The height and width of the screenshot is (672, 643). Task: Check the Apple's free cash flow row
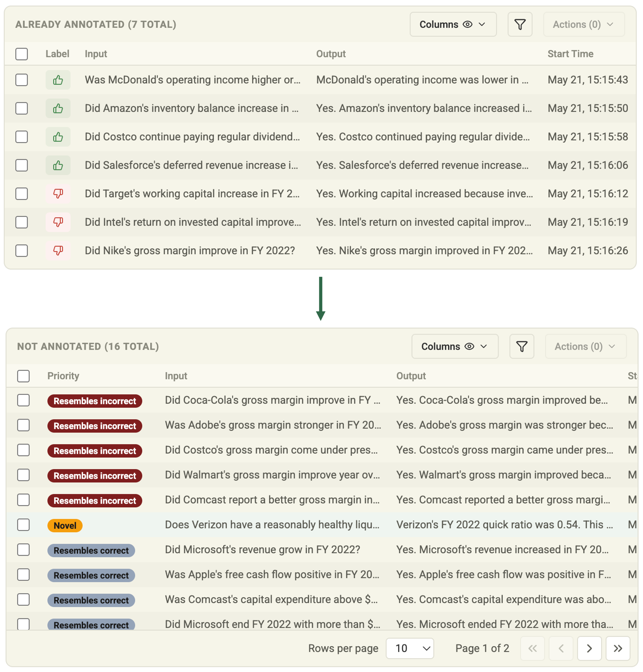point(23,575)
